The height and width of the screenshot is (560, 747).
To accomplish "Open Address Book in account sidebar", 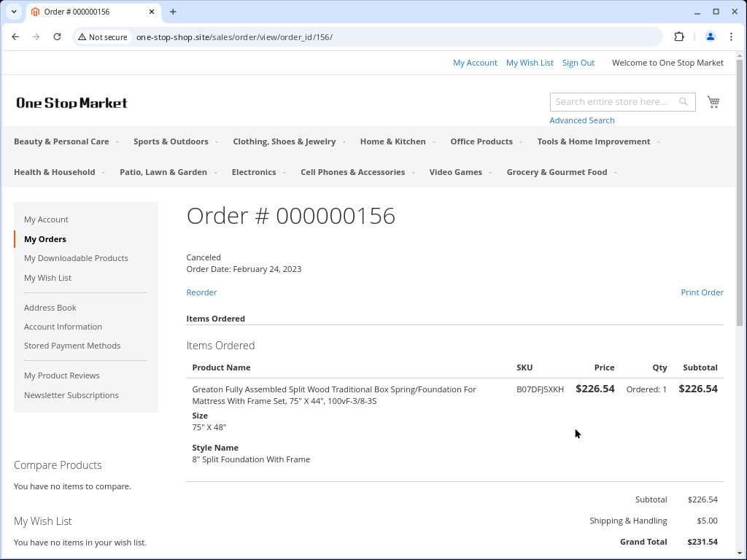I will pos(50,308).
